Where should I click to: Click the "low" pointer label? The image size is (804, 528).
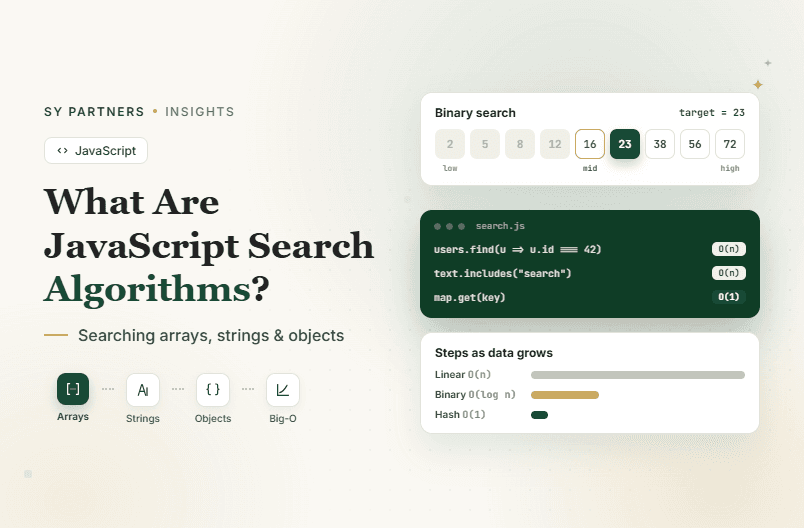[x=450, y=168]
